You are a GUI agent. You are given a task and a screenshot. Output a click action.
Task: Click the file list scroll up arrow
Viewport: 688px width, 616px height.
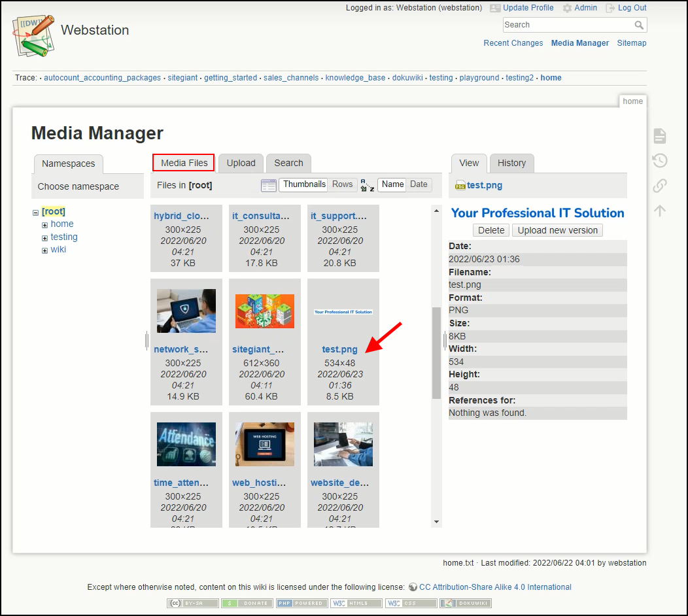click(436, 211)
